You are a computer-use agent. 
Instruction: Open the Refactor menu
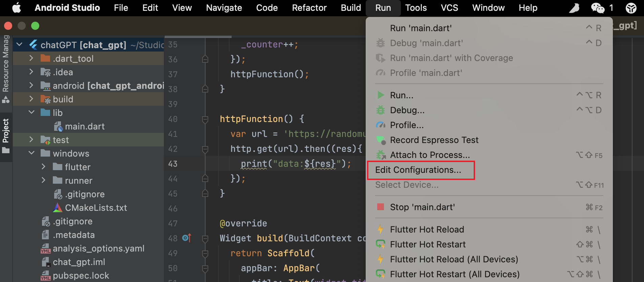click(309, 8)
